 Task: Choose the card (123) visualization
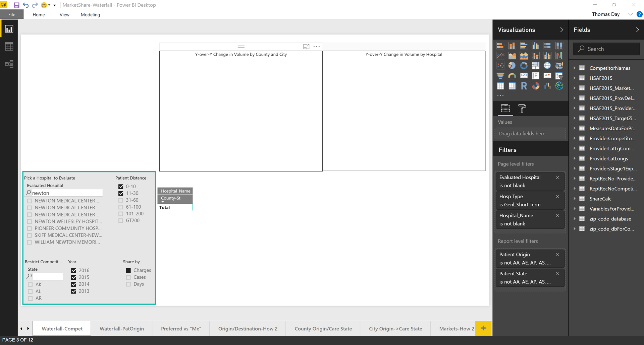pos(524,76)
